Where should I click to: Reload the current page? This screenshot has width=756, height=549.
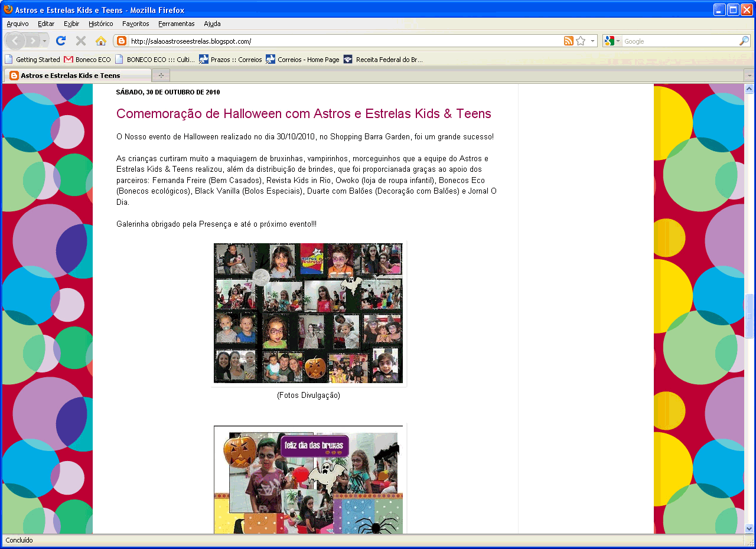pos(60,41)
